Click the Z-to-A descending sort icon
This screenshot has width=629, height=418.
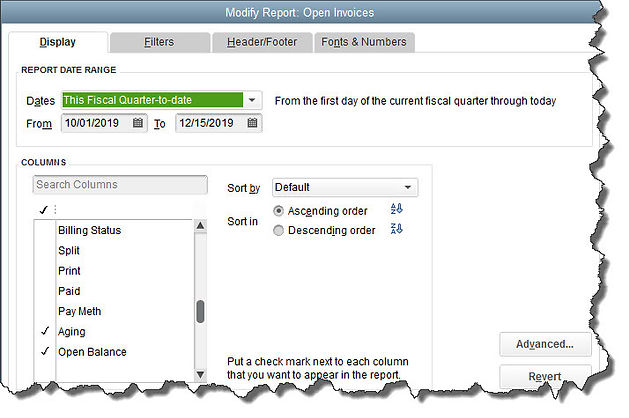click(396, 229)
